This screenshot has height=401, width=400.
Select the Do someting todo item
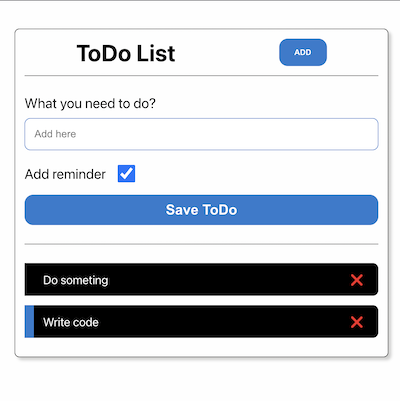point(201,279)
